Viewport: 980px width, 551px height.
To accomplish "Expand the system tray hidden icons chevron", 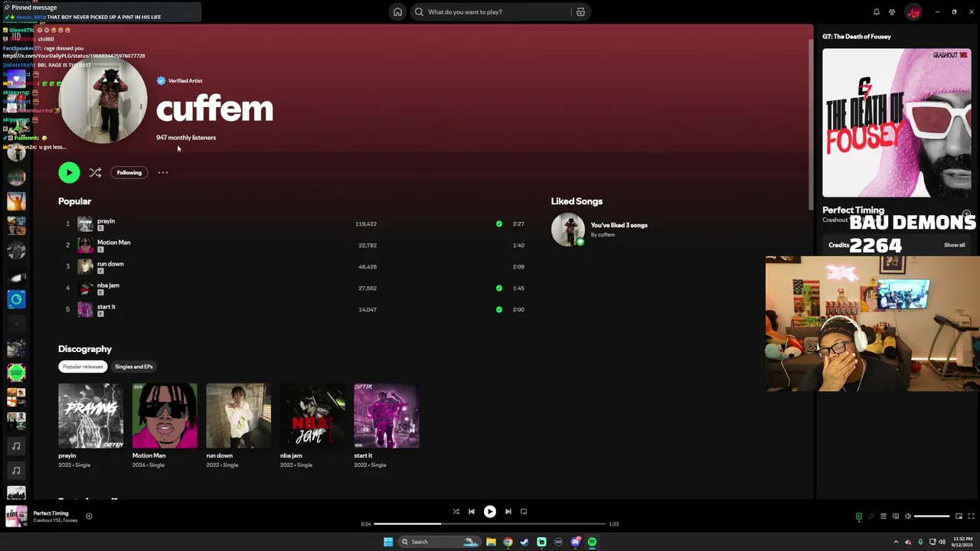I will 896,542.
